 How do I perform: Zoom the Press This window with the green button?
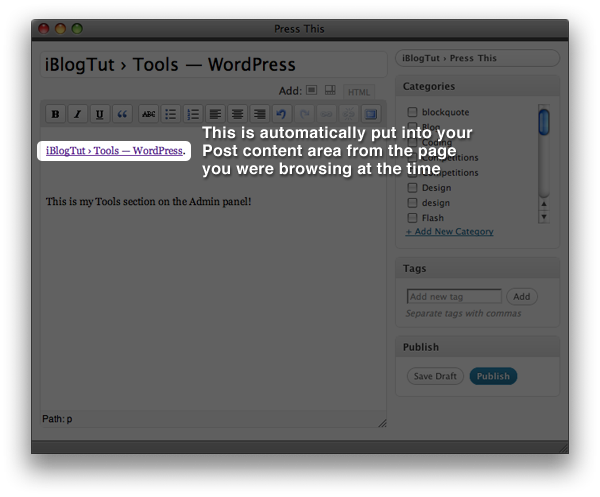(77, 29)
